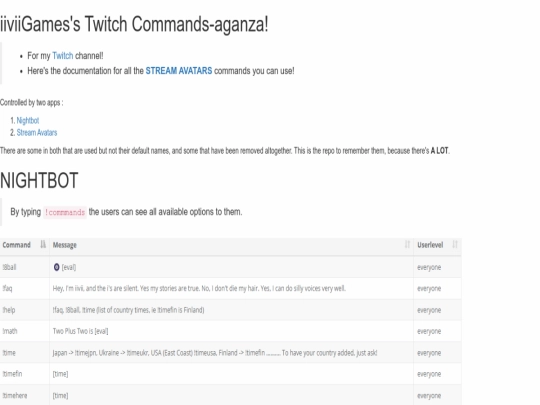Click the sort arrows in Message column
Image resolution: width=540 pixels, height=405 pixels.
click(407, 245)
